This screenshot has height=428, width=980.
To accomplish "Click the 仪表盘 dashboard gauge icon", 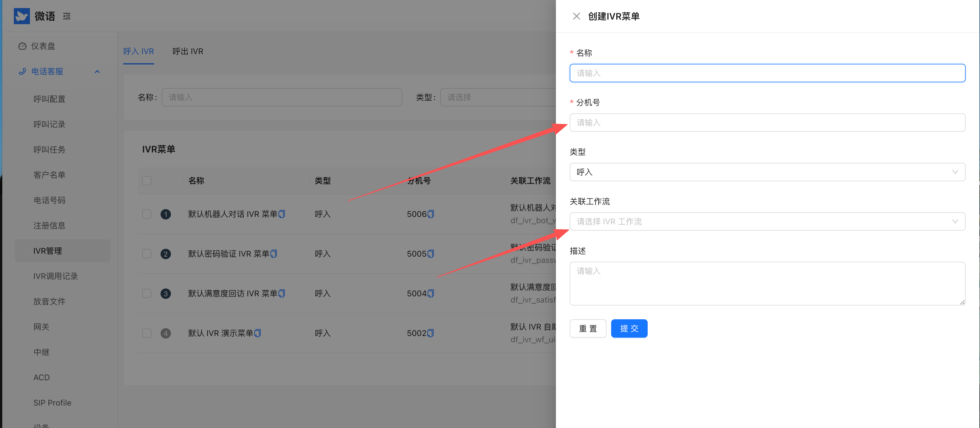I will 22,46.
